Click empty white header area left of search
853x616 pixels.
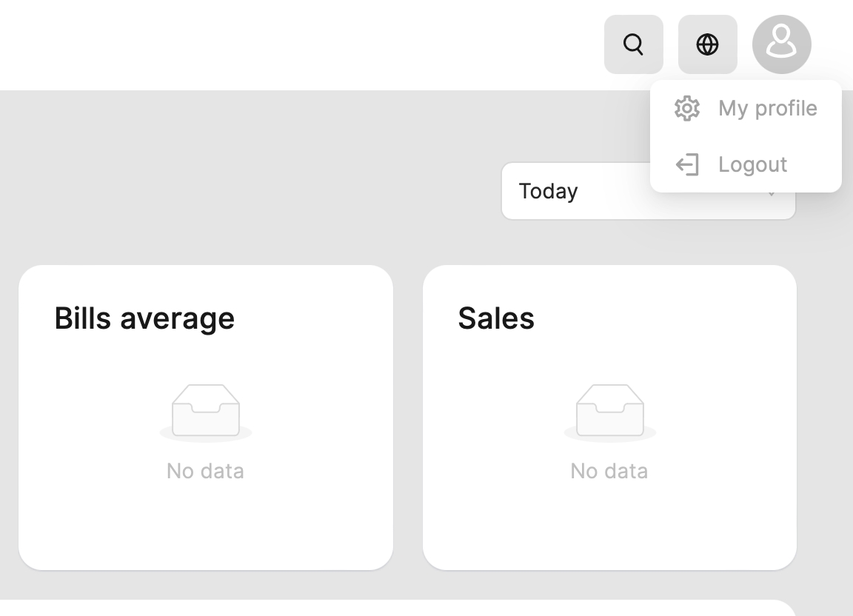tap(296, 44)
